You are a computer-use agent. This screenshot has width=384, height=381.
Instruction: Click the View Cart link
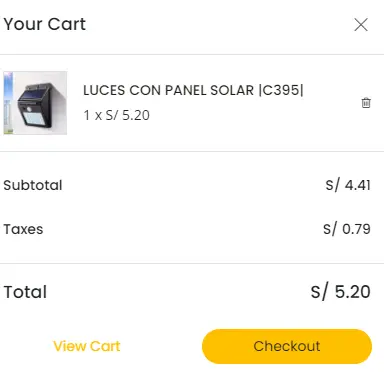(87, 346)
